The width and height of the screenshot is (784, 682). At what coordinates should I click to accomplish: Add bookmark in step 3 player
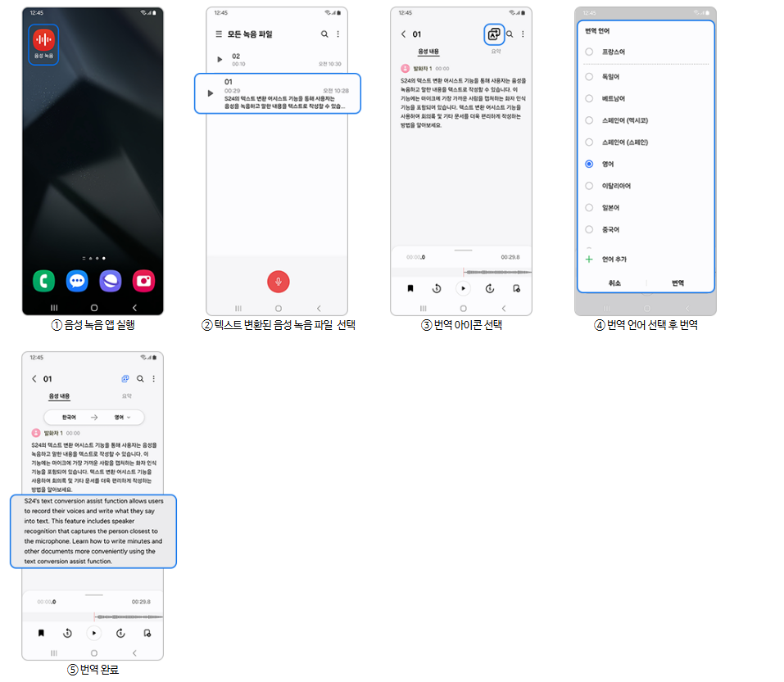point(410,288)
